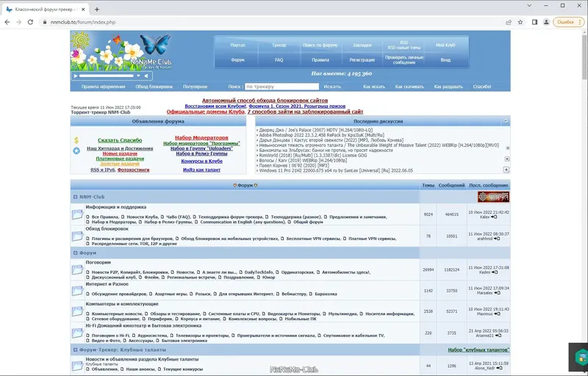Screen dimensions: 588x376
Task: Open the Закладки menu item
Action: pos(362,45)
